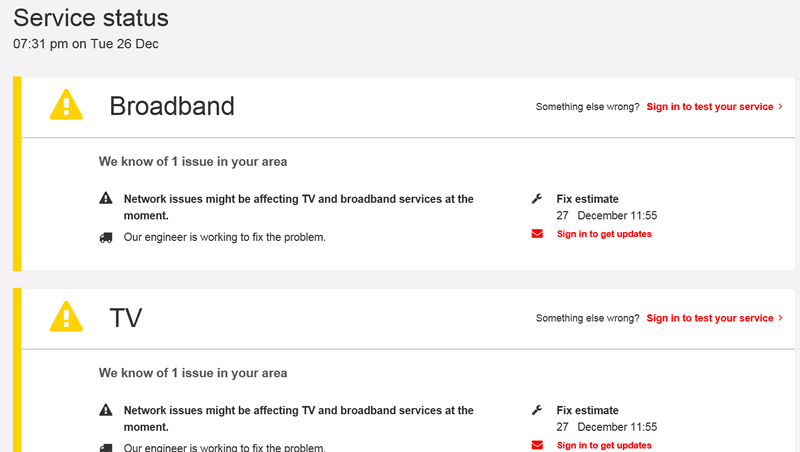Screen dimensions: 800x452
Task: Click the engineer van icon under Broadband
Action: point(106,238)
